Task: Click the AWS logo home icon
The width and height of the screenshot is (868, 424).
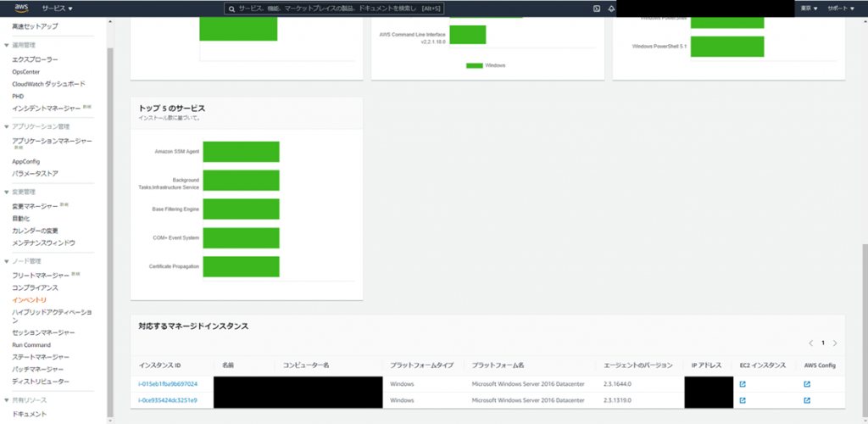Action: click(21, 8)
